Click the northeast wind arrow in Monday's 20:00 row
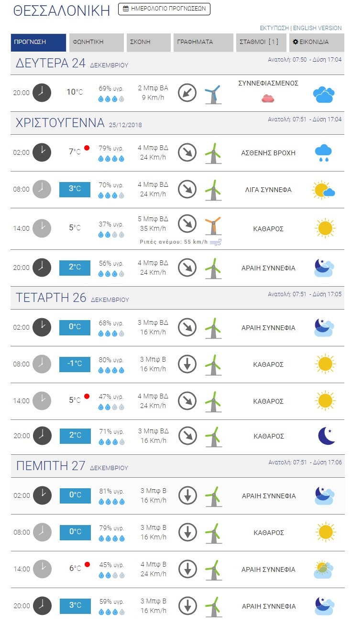The height and width of the screenshot is (644, 352). [187, 92]
